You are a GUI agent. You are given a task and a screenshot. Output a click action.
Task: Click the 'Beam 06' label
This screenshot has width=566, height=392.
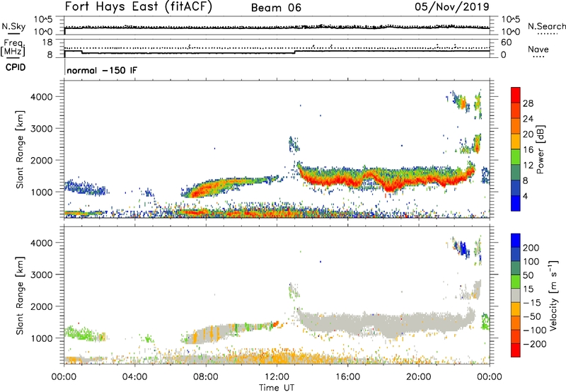276,8
